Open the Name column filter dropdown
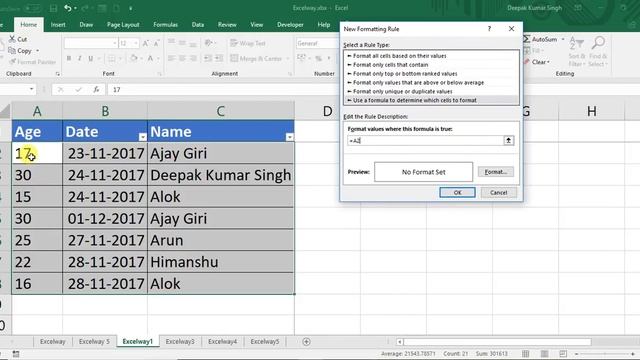Viewport: 640px width, 360px height. click(x=289, y=137)
